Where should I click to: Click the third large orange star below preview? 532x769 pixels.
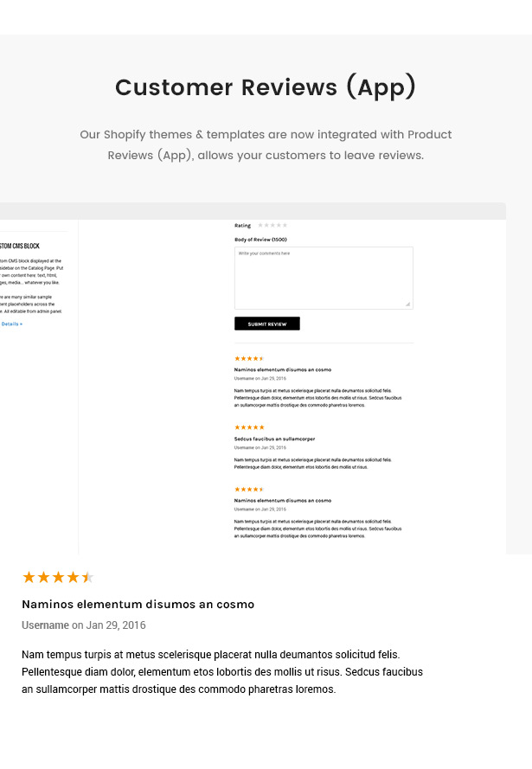point(58,577)
